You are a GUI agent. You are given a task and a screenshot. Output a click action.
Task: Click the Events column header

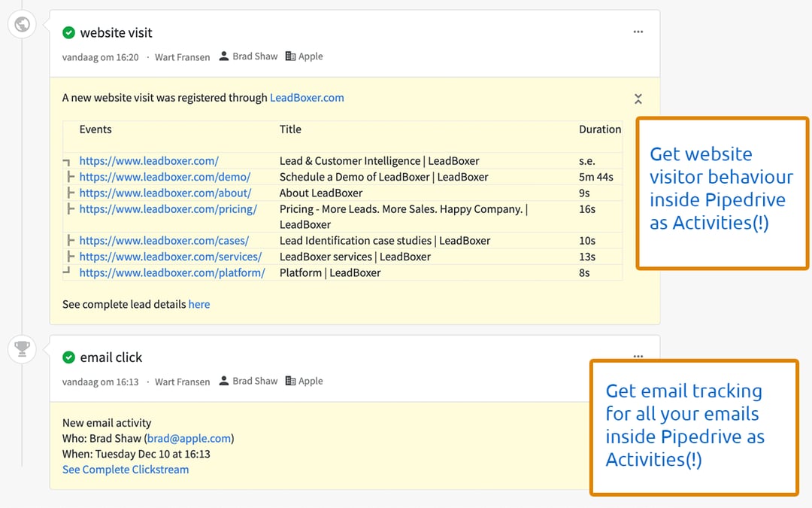(95, 129)
